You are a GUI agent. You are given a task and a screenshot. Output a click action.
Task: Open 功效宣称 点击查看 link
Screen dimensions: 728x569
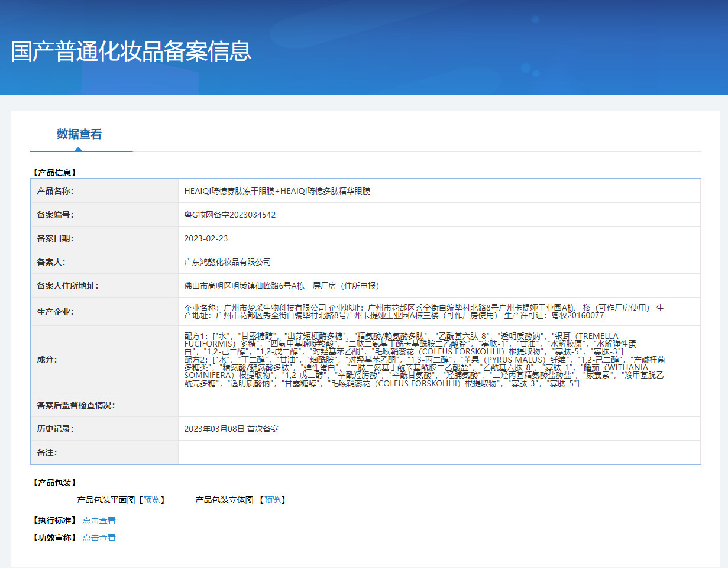99,538
